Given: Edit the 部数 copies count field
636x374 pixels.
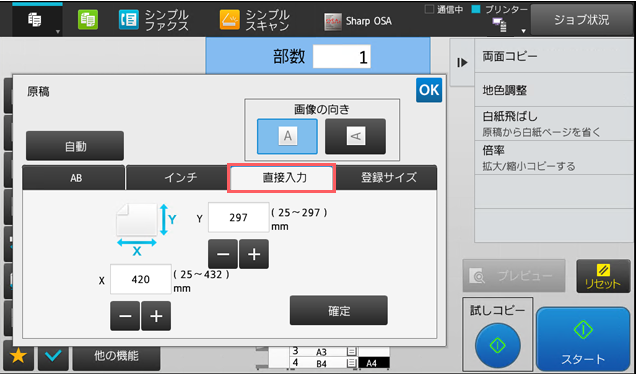Looking at the screenshot, I should 342,57.
